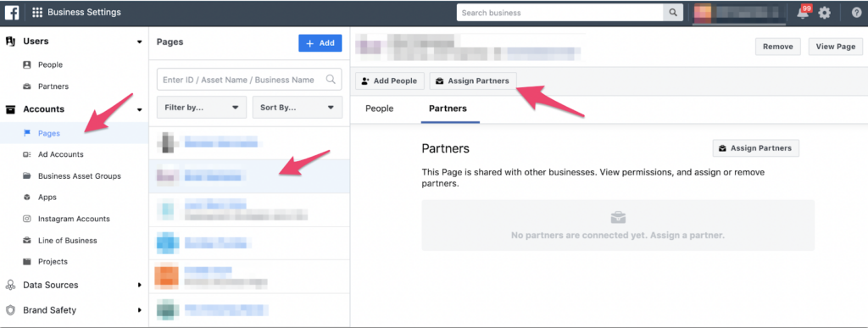868x328 pixels.
Task: Click the Remove button
Action: pos(778,47)
